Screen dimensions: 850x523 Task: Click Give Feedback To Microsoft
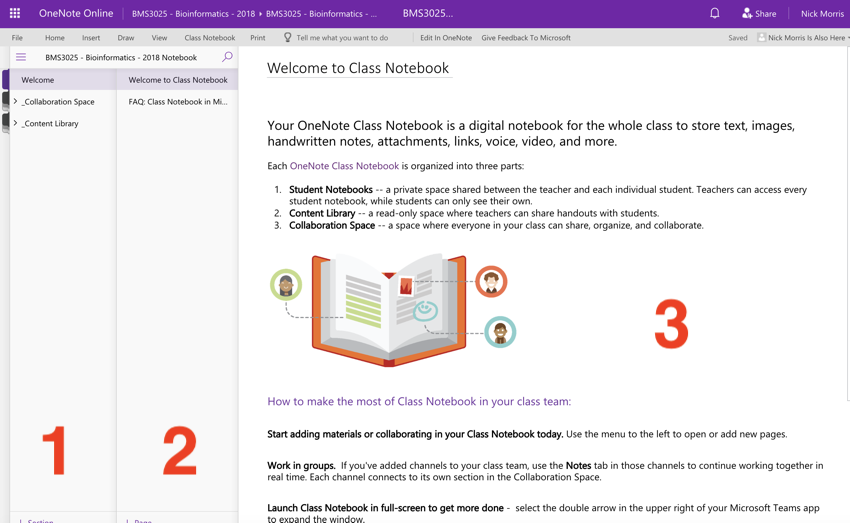click(526, 38)
